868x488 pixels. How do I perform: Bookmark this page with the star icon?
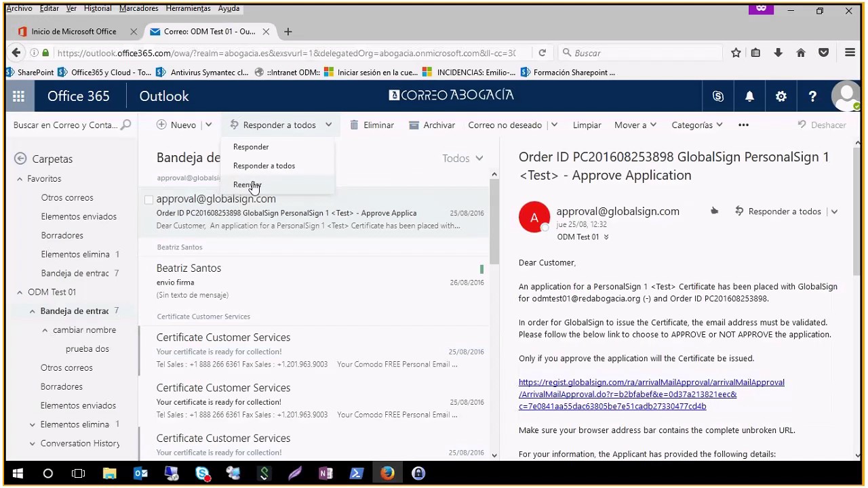pyautogui.click(x=736, y=53)
